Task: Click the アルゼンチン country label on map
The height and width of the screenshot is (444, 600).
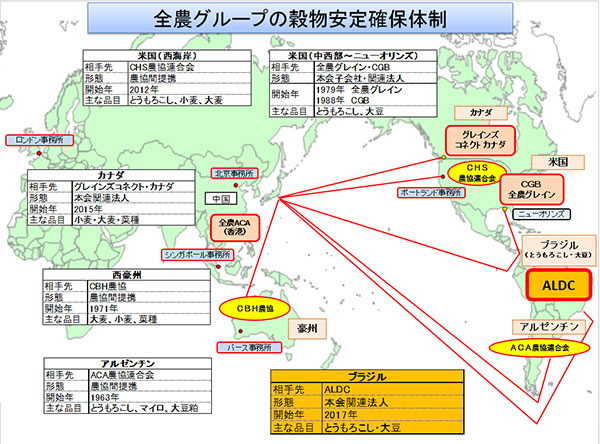Action: [549, 326]
